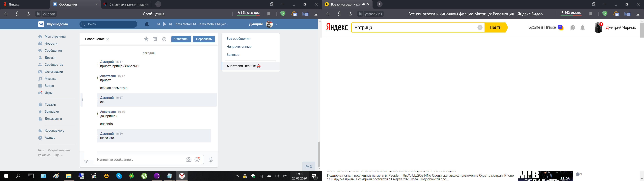
Task: Reload the Yandex video page
Action: coord(350,14)
